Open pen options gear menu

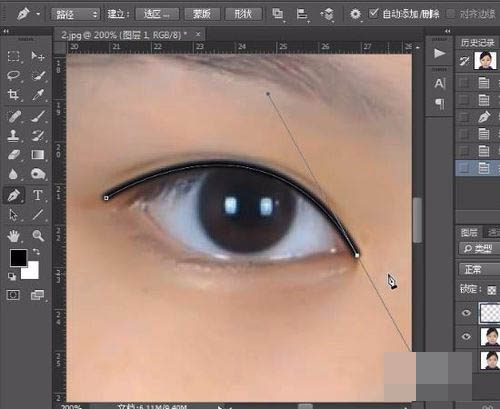click(x=355, y=14)
